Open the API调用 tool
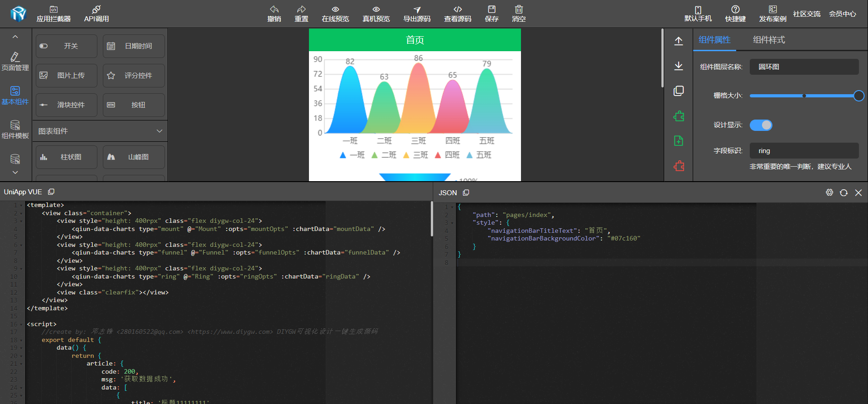868x404 pixels. point(96,14)
